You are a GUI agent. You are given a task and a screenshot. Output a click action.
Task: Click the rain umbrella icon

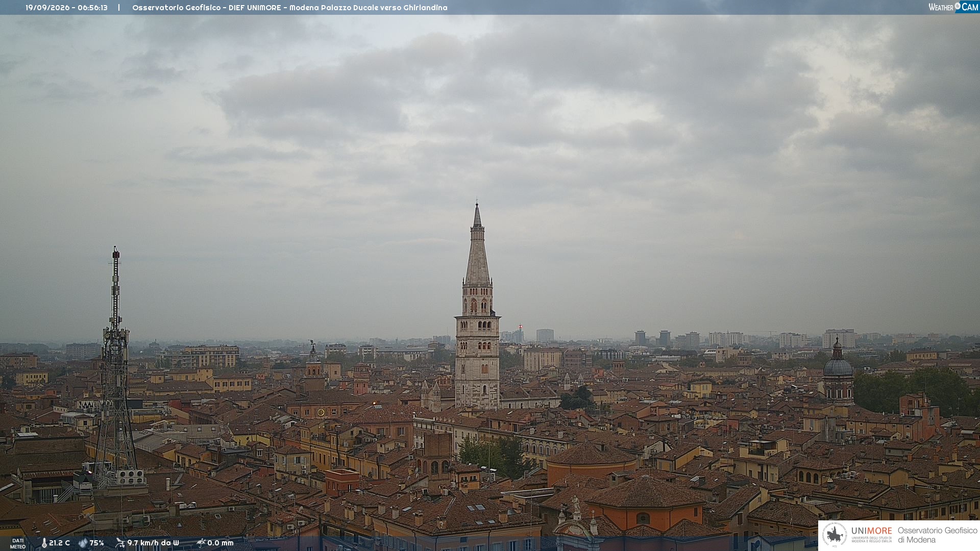pyautogui.click(x=201, y=543)
